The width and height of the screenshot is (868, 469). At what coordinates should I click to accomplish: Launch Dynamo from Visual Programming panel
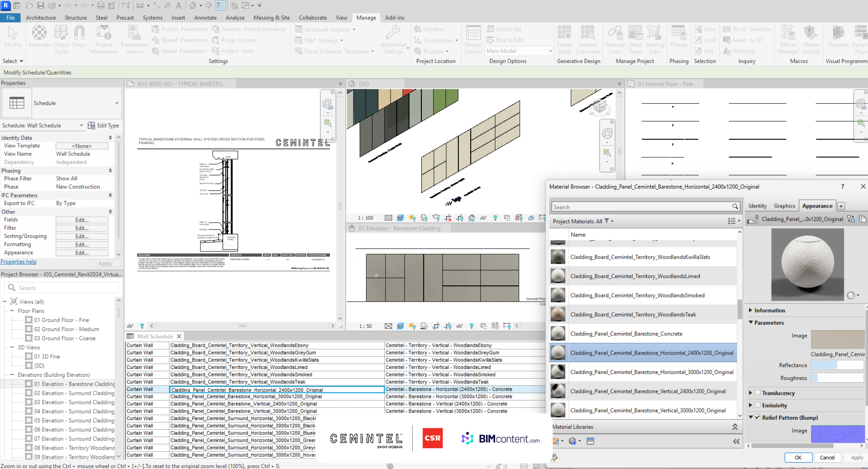tap(838, 37)
